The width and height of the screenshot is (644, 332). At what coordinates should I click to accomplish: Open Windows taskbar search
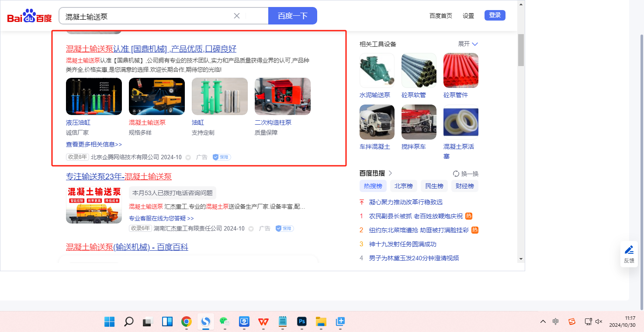pyautogui.click(x=128, y=322)
